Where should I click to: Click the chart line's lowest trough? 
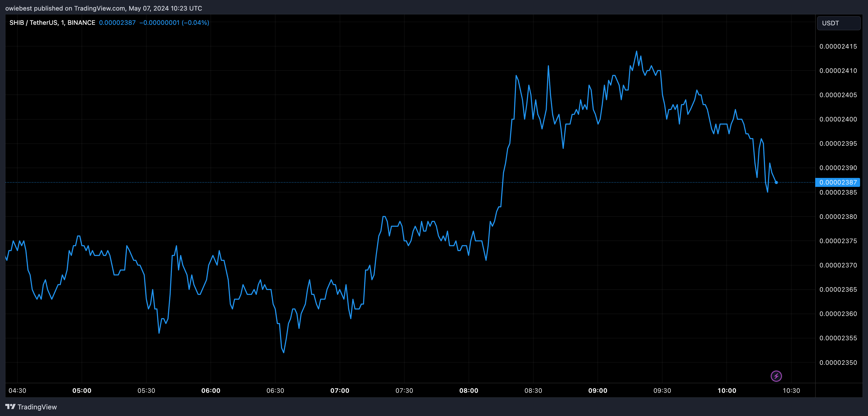pos(284,352)
